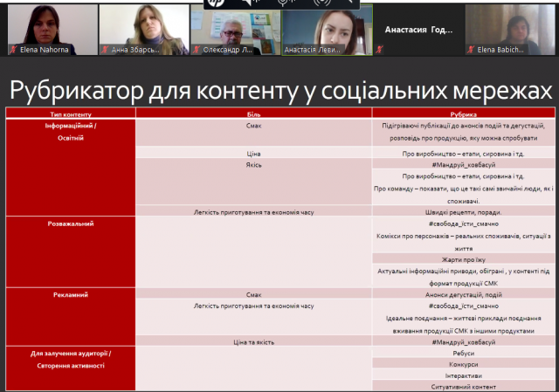Select Elena Nahorna's video thumbnail
This screenshot has width=559, height=392.
pos(52,30)
